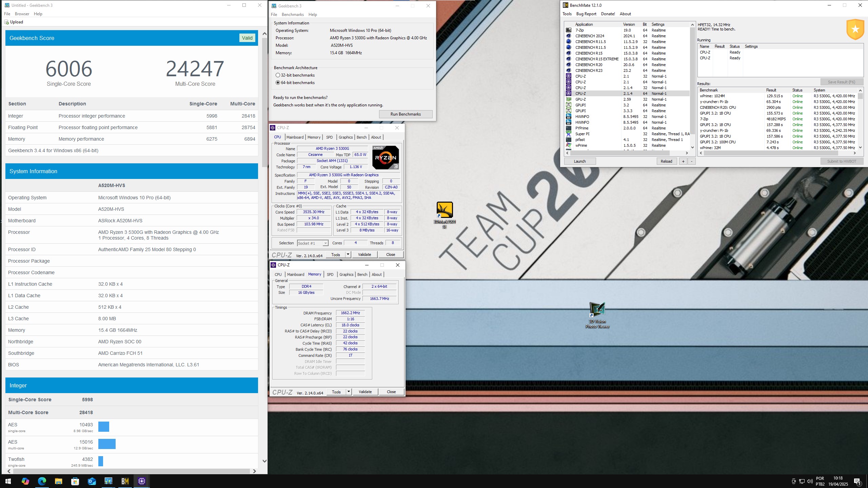This screenshot has width=868, height=488.
Task: Select GPUPI 3.3.3 icon in BenchMate list
Action: pos(569,111)
